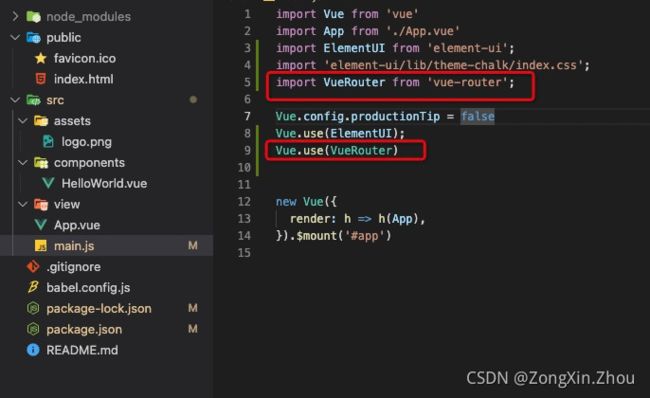The image size is (650, 398).
Task: Select the components folder label
Action: 89,163
